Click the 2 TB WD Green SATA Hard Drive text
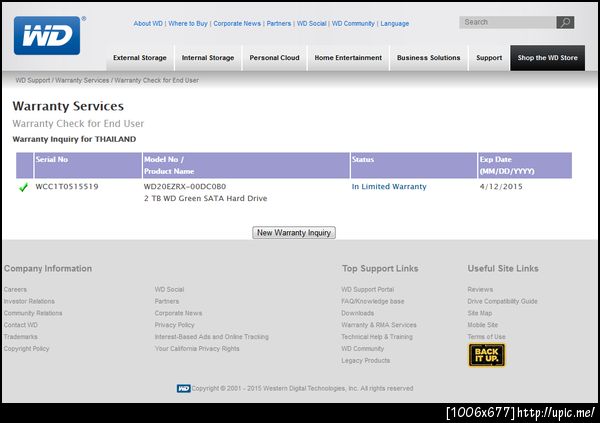Screen dimensions: 600x423 (x=205, y=199)
